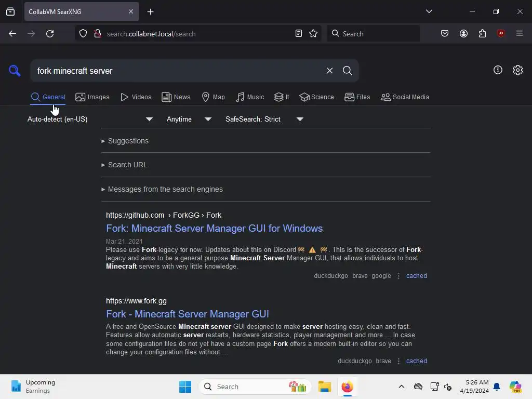Open the Auto-detect (en-US) language dropdown
This screenshot has width=532, height=399.
[x=89, y=119]
